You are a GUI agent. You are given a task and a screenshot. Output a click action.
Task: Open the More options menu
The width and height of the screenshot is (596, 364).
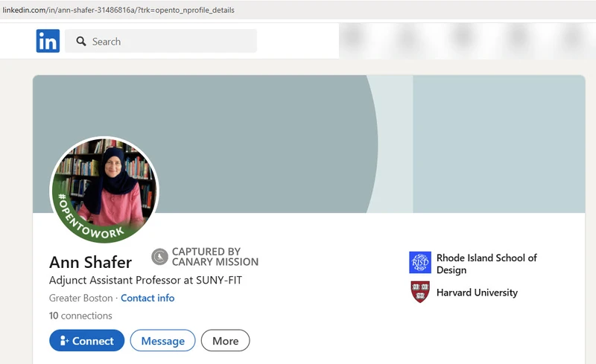[x=225, y=341]
